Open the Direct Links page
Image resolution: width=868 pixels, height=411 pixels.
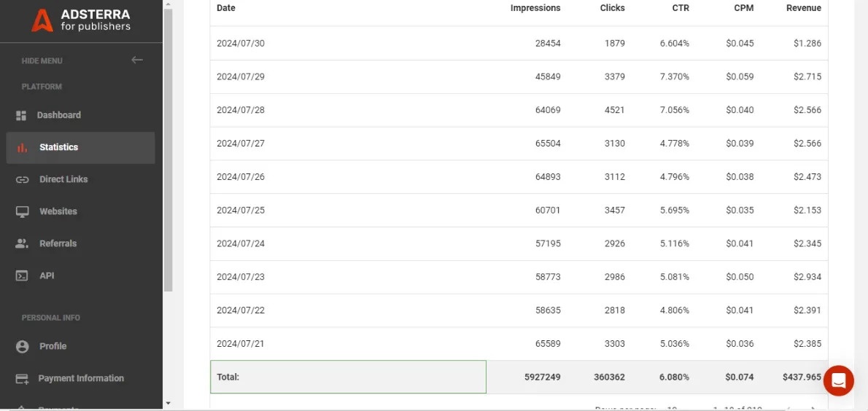63,179
